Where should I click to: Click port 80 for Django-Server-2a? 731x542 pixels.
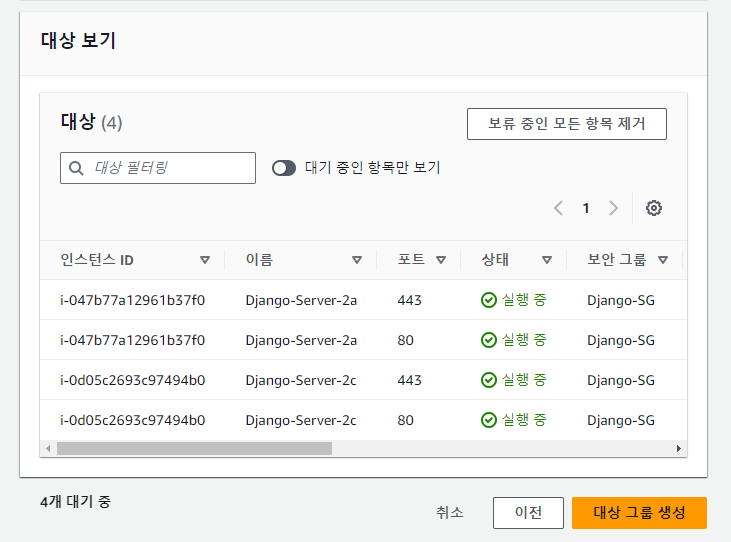(406, 340)
